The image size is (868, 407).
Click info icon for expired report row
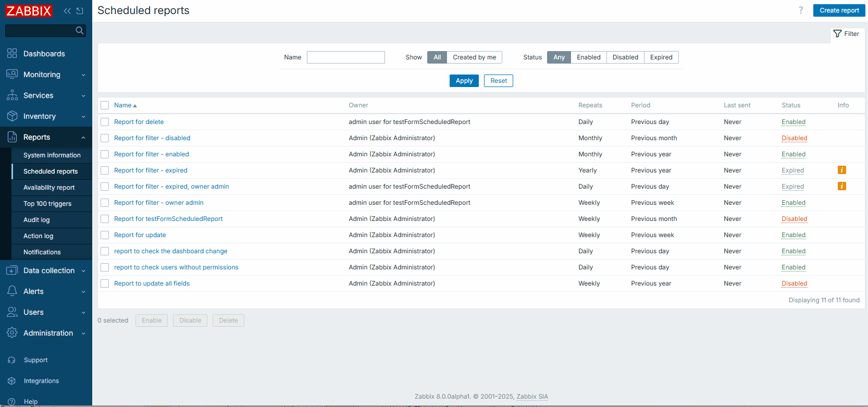(841, 170)
